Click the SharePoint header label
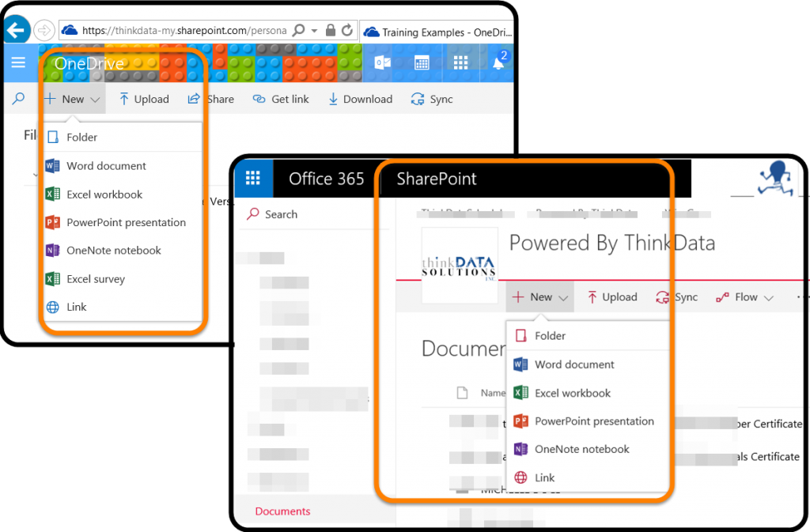810x532 pixels. click(437, 179)
